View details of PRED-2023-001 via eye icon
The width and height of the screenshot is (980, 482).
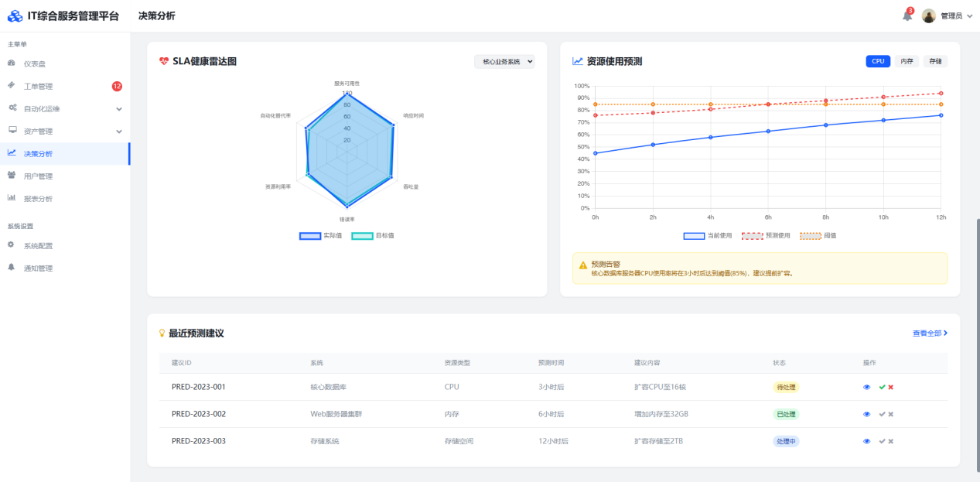866,387
